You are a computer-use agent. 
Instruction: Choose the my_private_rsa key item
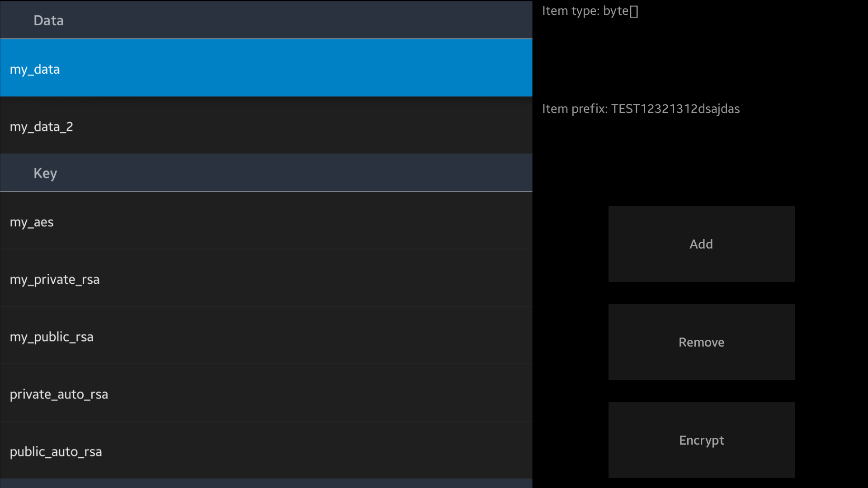pyautogui.click(x=55, y=279)
